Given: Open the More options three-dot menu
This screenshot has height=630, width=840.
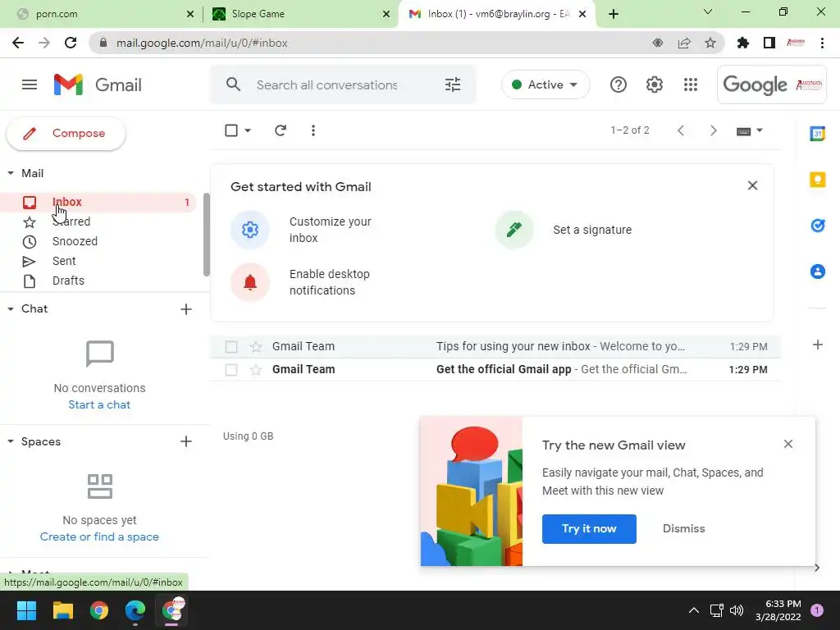Looking at the screenshot, I should click(313, 130).
